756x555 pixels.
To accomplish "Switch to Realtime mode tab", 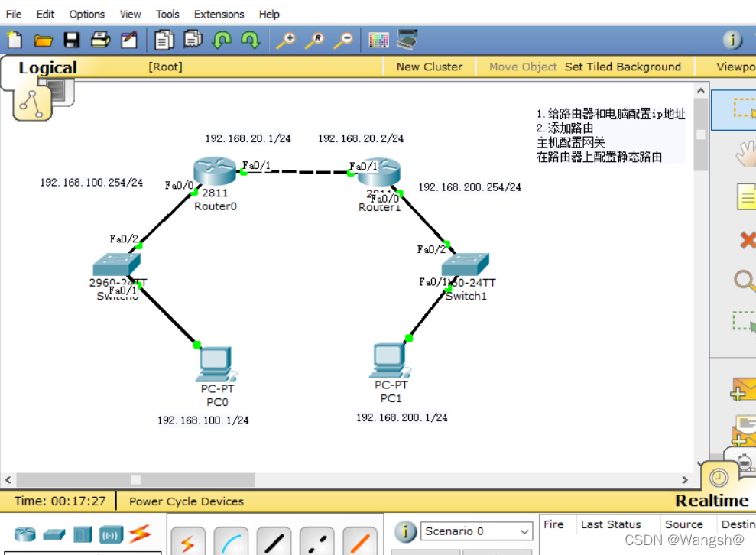I will click(x=711, y=501).
